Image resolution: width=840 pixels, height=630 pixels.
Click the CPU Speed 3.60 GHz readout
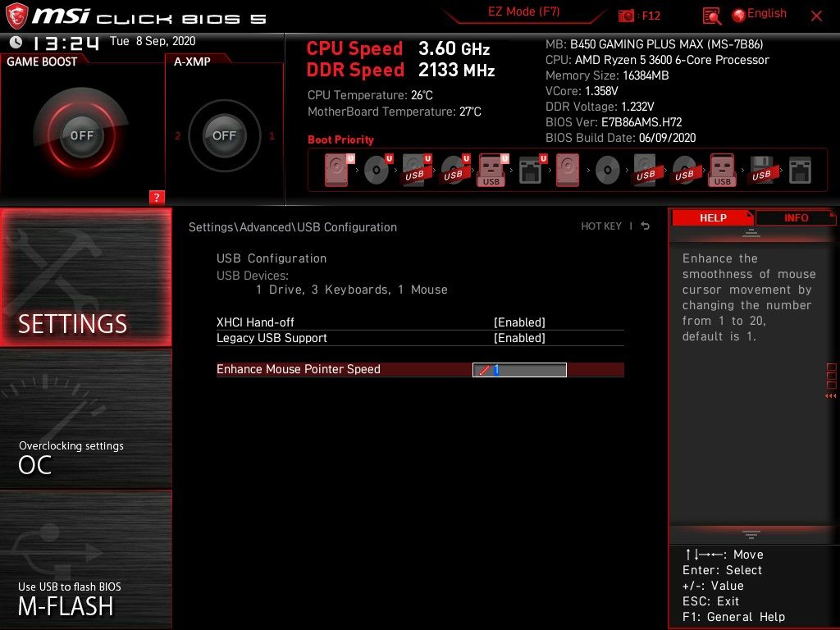(x=398, y=48)
